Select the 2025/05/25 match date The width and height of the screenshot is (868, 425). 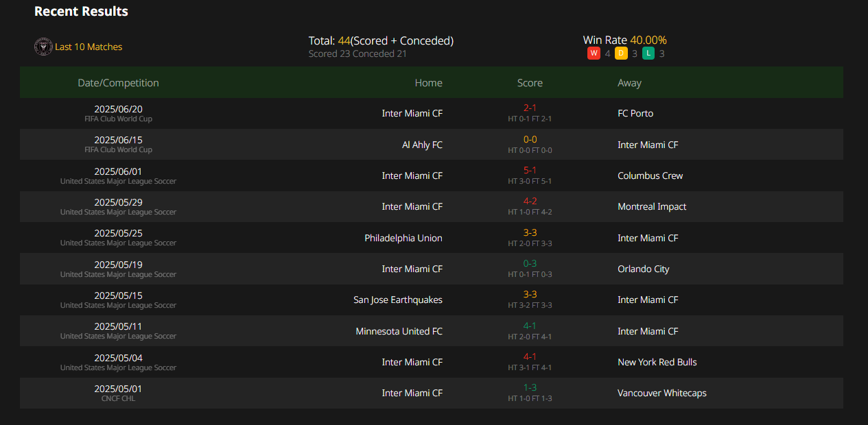[x=118, y=233]
